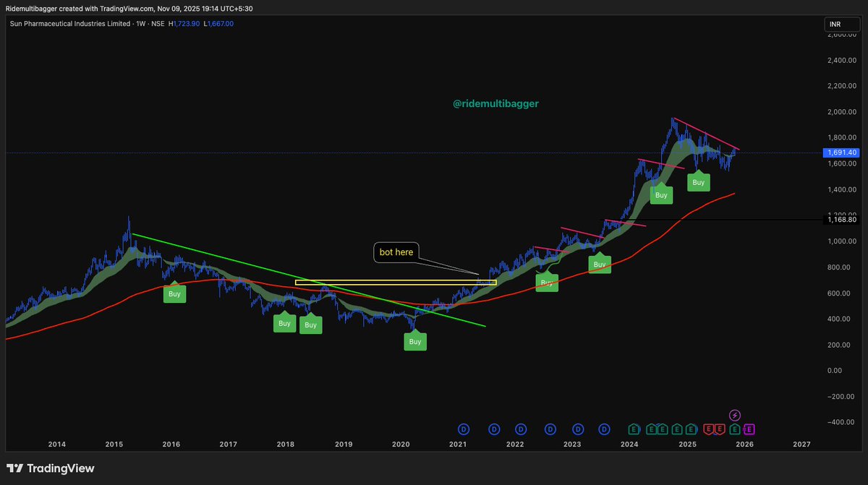Click the lightning bolt event icon above 2026
The height and width of the screenshot is (485, 868).
point(735,416)
